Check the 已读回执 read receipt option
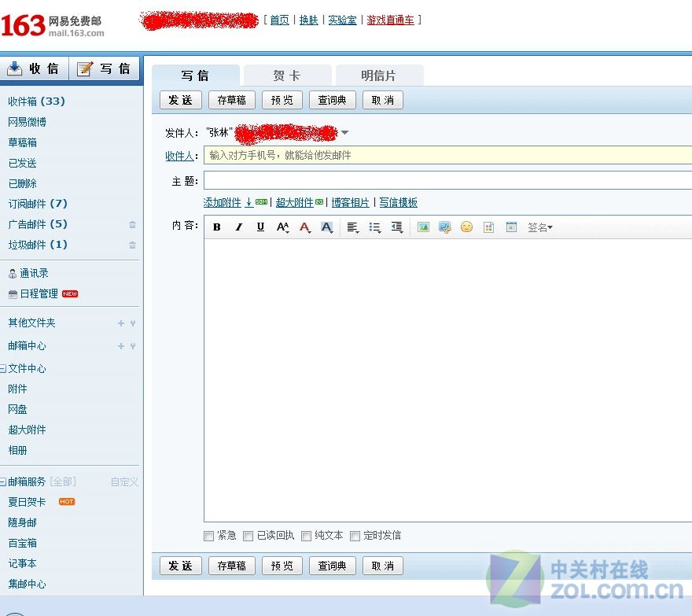Screen dimensions: 692x616 point(248,535)
